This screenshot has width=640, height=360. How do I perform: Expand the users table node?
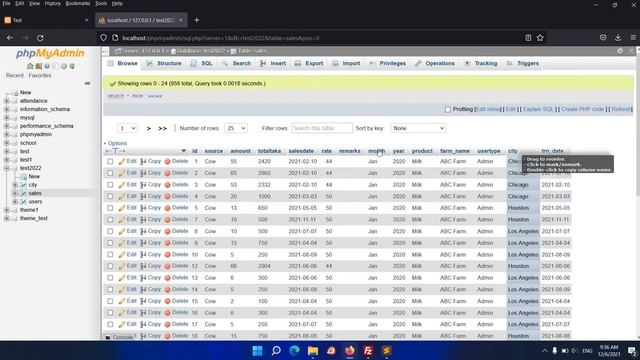pyautogui.click(x=15, y=202)
